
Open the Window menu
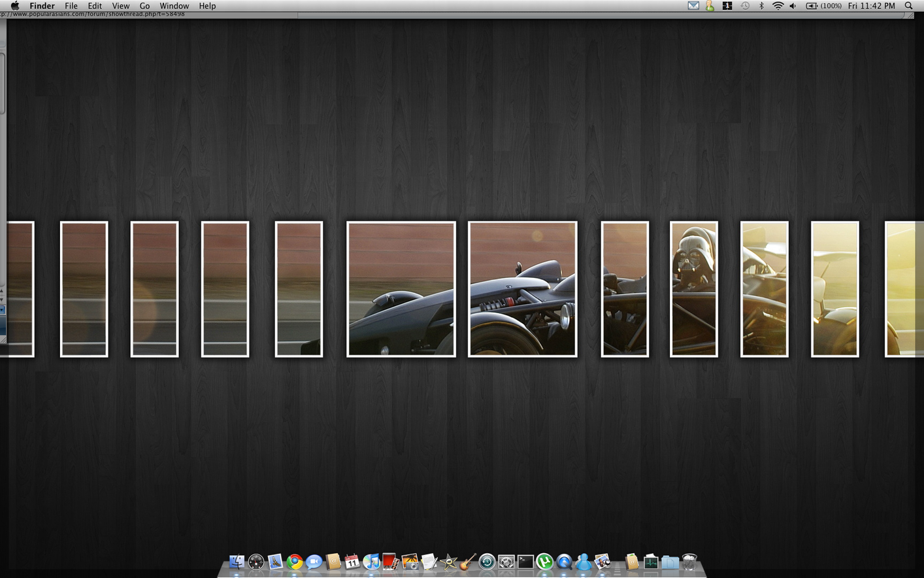pyautogui.click(x=174, y=6)
